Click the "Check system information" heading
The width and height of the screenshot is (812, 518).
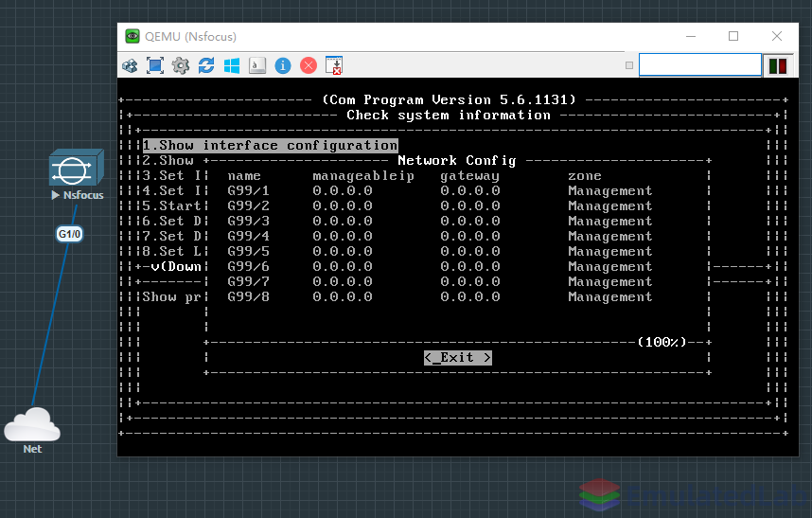click(x=449, y=115)
